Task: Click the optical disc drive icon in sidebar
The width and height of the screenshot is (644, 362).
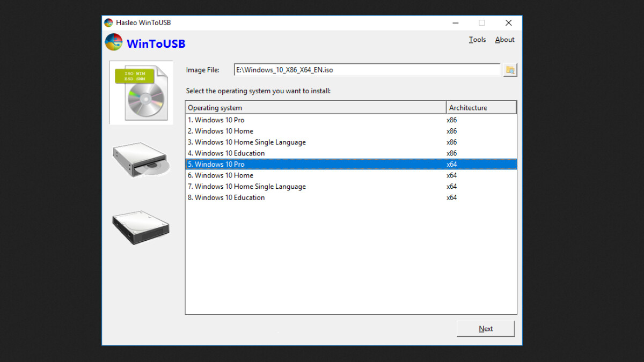Action: pos(141,159)
